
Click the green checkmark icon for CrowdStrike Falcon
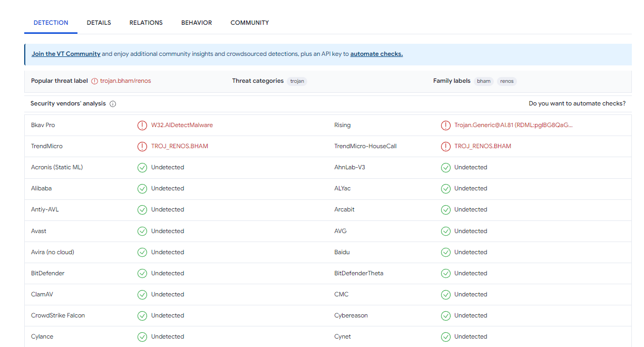142,316
